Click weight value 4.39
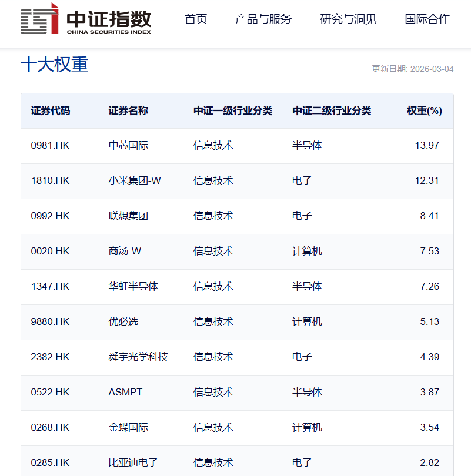 pyautogui.click(x=429, y=357)
